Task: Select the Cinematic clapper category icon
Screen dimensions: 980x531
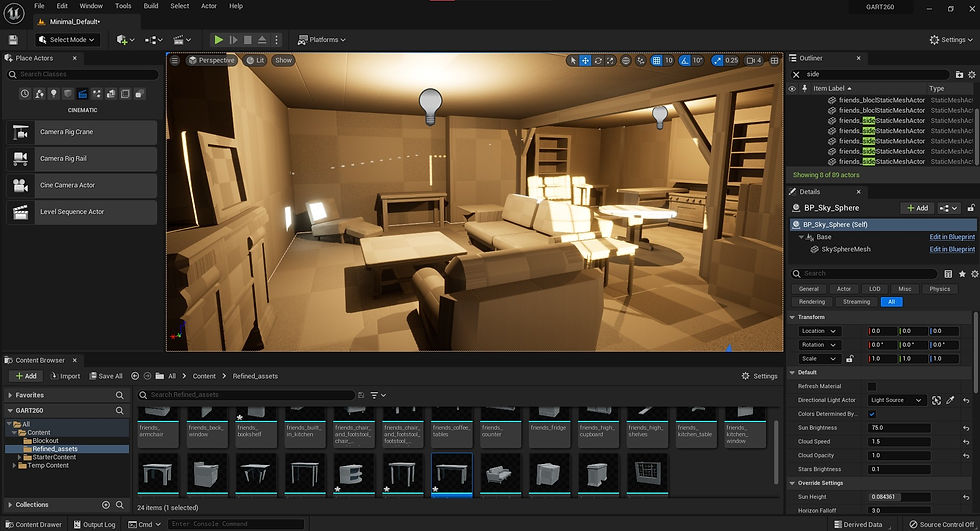Action: 82,94
